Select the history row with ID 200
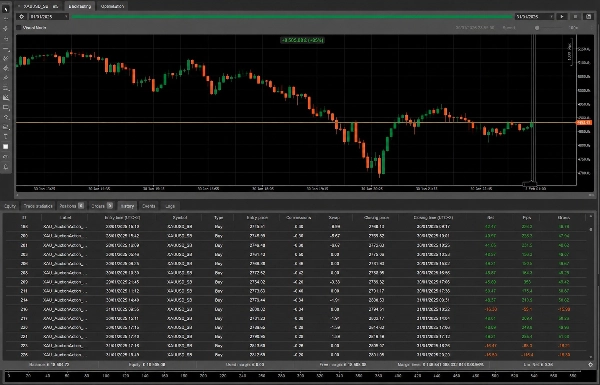The height and width of the screenshot is (385, 600). click(295, 236)
